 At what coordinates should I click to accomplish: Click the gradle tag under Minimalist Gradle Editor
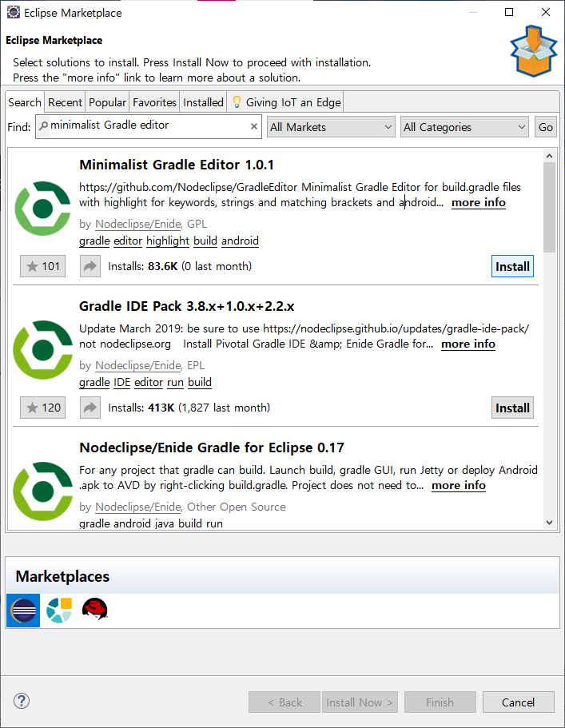(94, 241)
